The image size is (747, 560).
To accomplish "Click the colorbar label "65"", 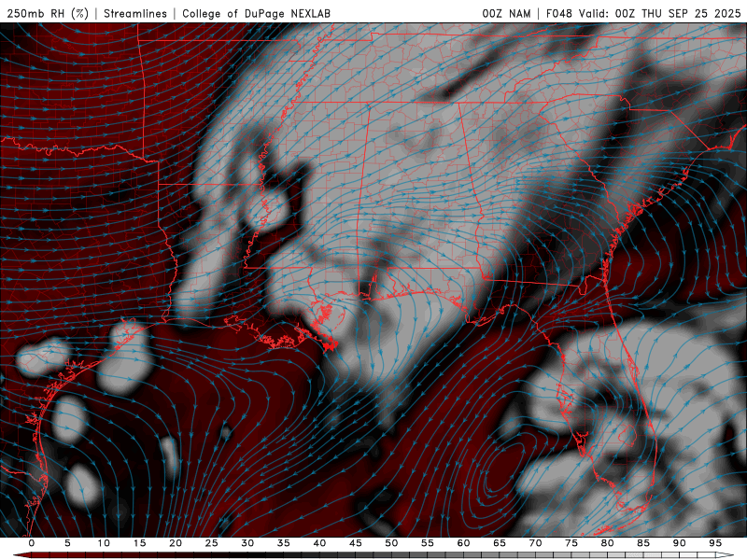I will point(500,543).
